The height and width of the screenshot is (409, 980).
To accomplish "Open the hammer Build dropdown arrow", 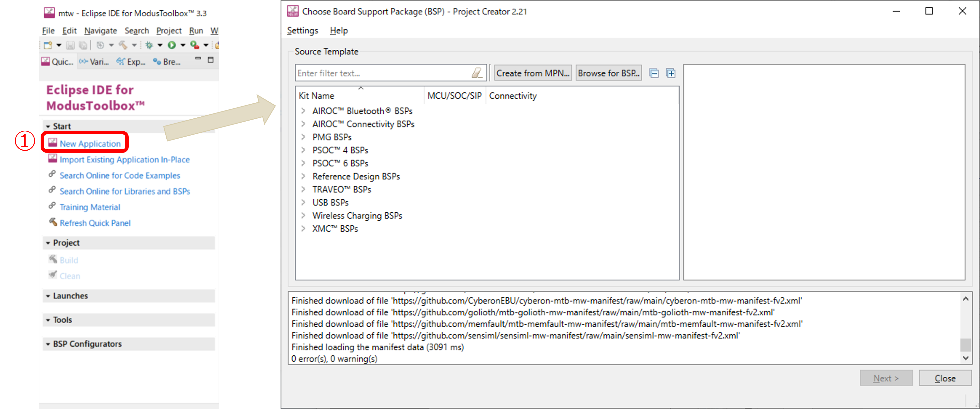I will pyautogui.click(x=134, y=45).
